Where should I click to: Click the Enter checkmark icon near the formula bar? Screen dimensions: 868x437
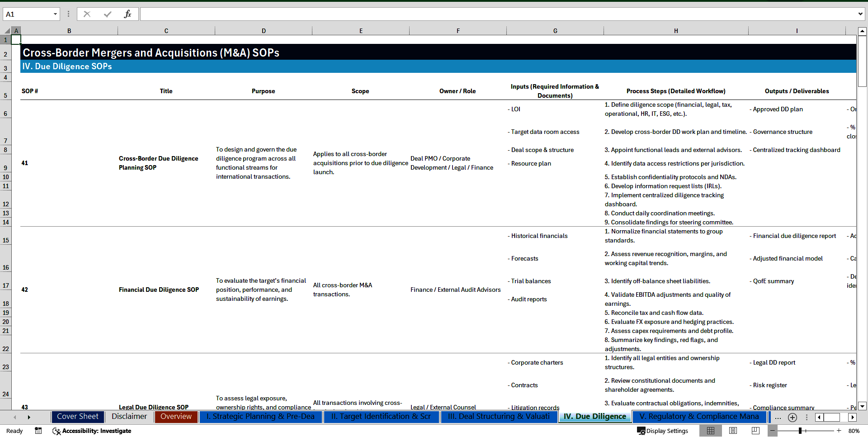107,14
